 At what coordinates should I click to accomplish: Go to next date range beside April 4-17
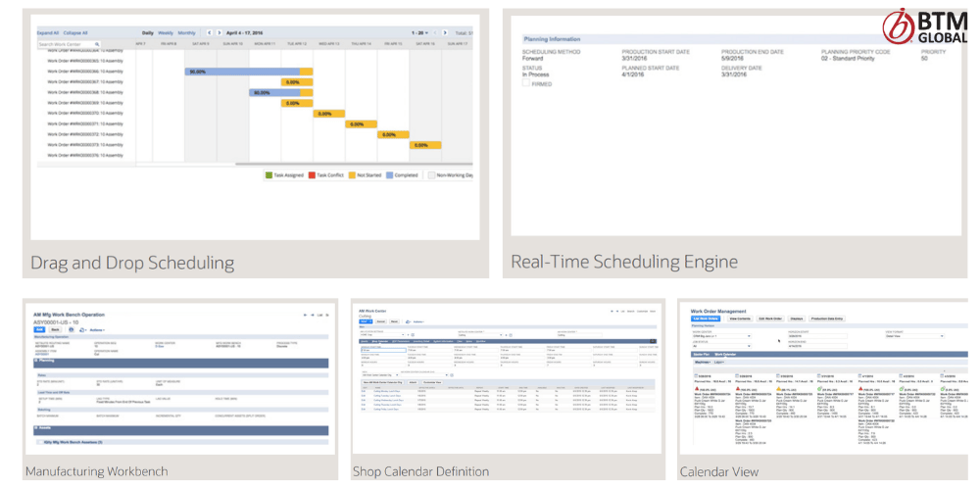coord(220,32)
